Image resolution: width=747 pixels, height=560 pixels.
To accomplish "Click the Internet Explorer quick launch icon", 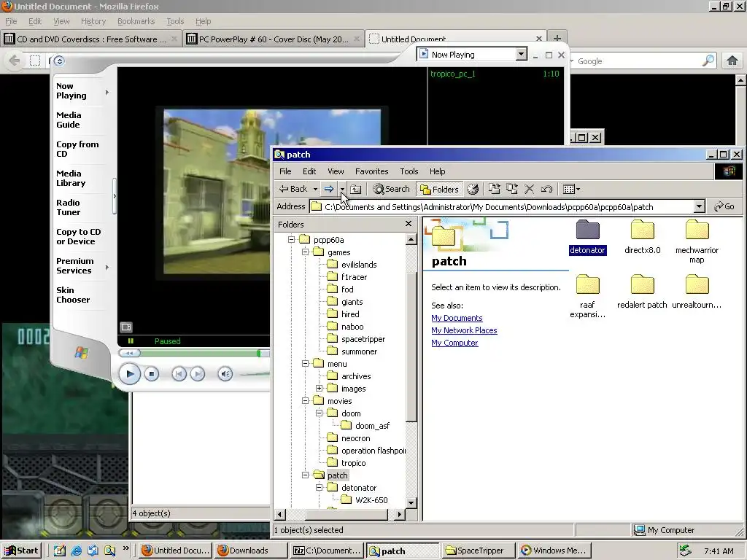I will tap(76, 551).
